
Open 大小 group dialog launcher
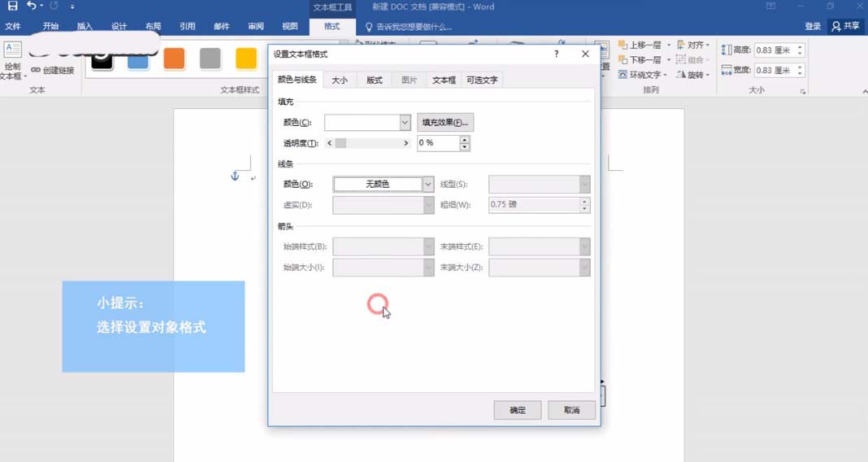point(803,91)
